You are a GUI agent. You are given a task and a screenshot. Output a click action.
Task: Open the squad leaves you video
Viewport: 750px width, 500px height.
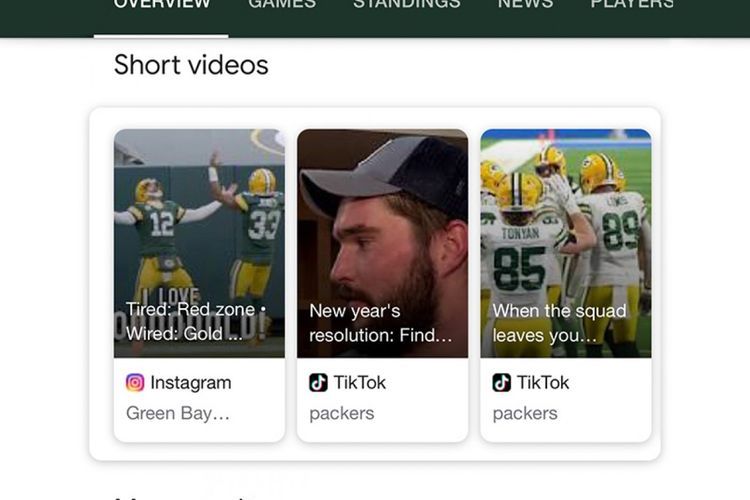coord(566,243)
